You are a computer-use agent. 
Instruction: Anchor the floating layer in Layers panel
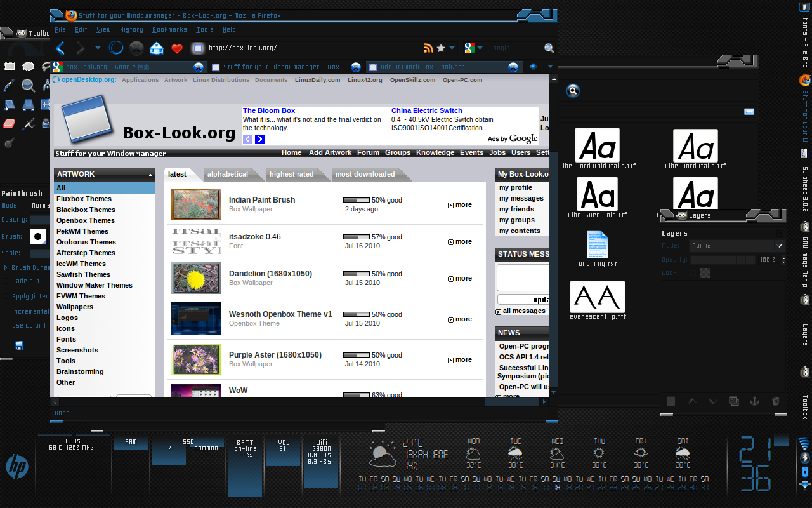pos(755,401)
